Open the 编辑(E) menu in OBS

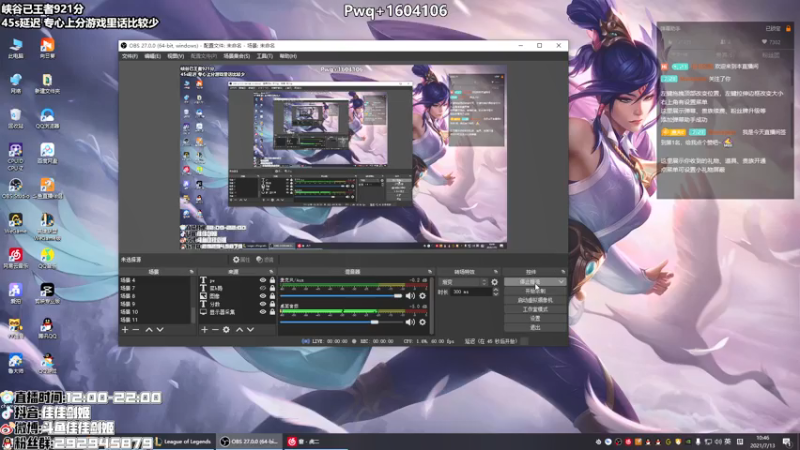(152, 56)
